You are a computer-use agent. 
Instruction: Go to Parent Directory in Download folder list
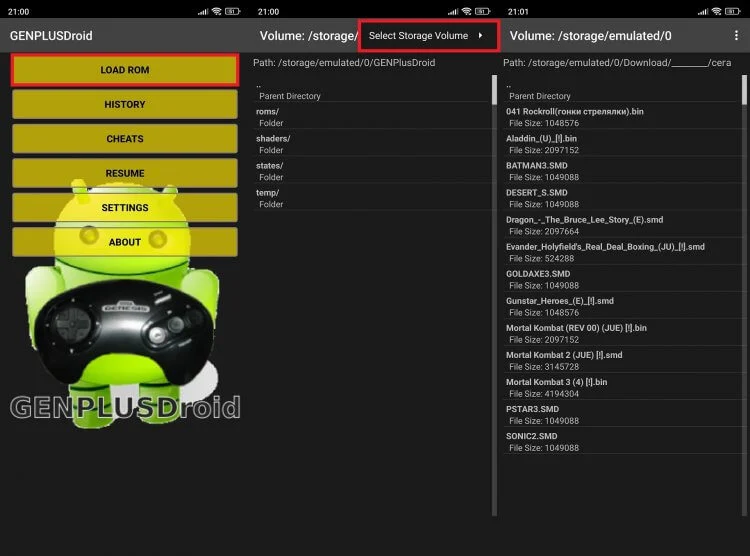pos(622,91)
